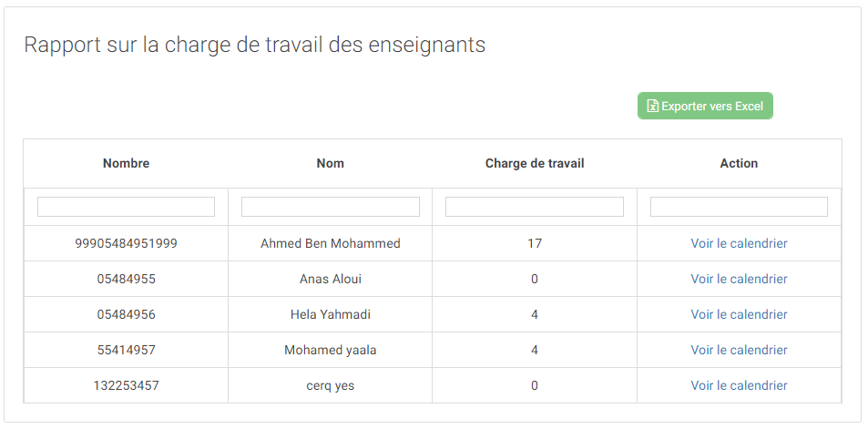Sort by the Nombre column header
The image size is (868, 429).
[x=127, y=163]
